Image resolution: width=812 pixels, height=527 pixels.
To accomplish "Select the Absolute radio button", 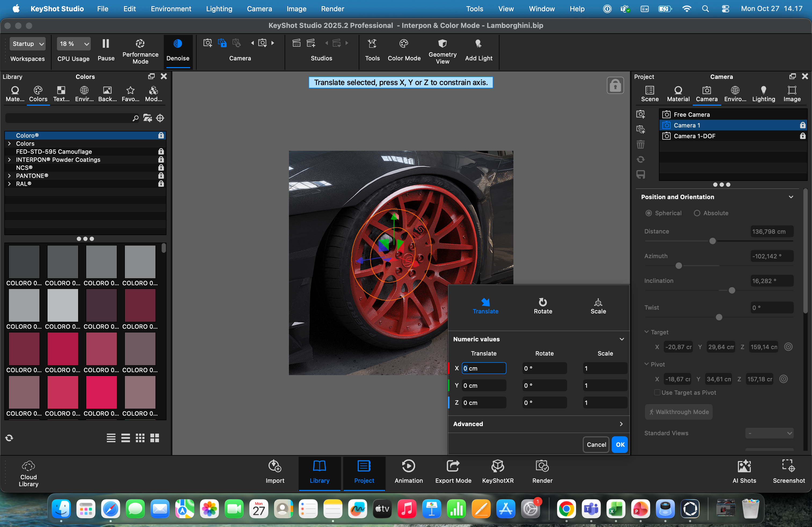I will pos(697,213).
